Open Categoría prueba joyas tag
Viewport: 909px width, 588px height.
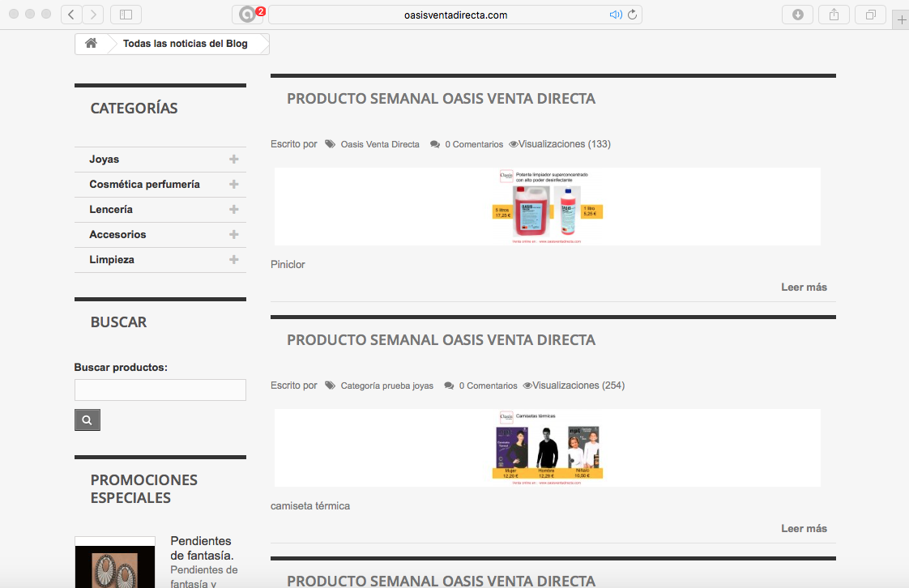[386, 386]
